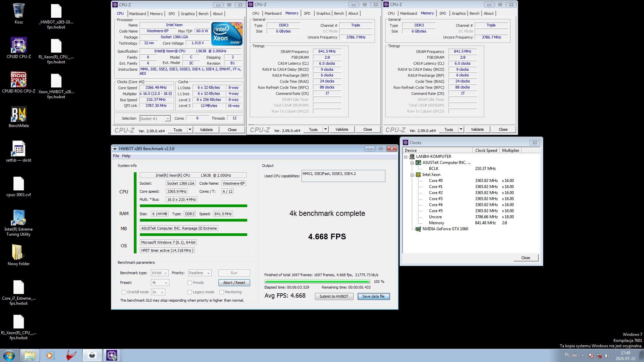This screenshot has height=362, width=644.
Task: Open the network status tray icon
Action: (x=599, y=356)
